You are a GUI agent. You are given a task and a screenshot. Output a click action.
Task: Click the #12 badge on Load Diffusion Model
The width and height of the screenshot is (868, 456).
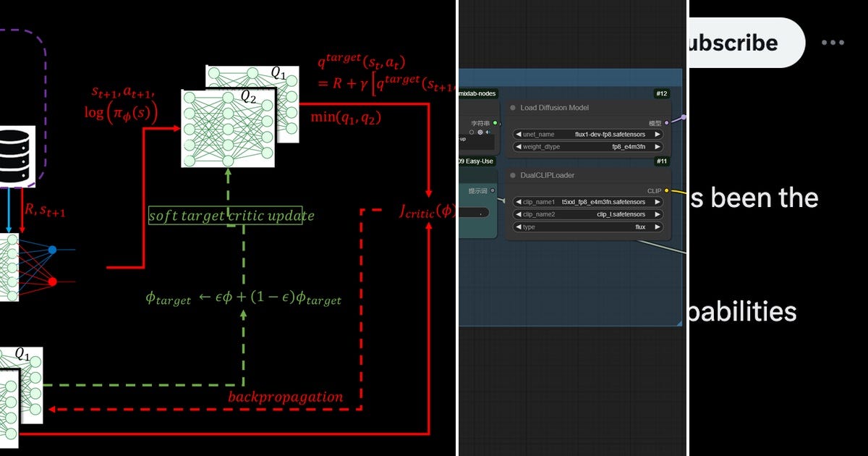[662, 93]
